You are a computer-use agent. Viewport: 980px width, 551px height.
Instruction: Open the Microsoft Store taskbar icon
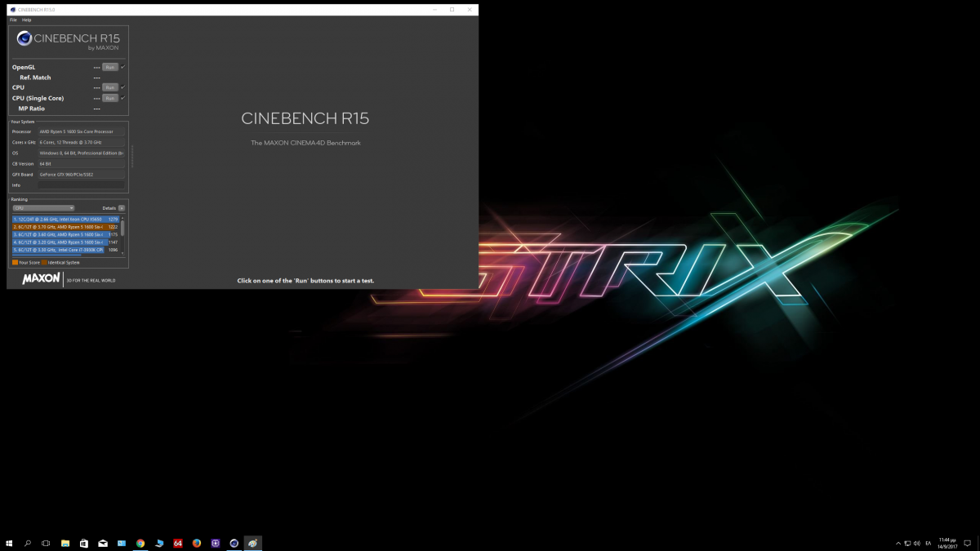[x=84, y=543]
